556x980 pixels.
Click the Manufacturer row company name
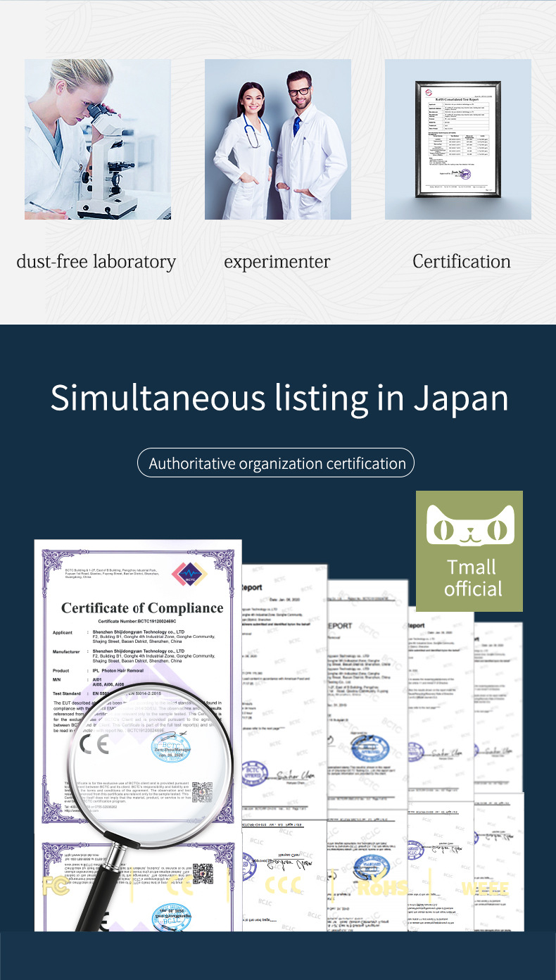tap(139, 651)
